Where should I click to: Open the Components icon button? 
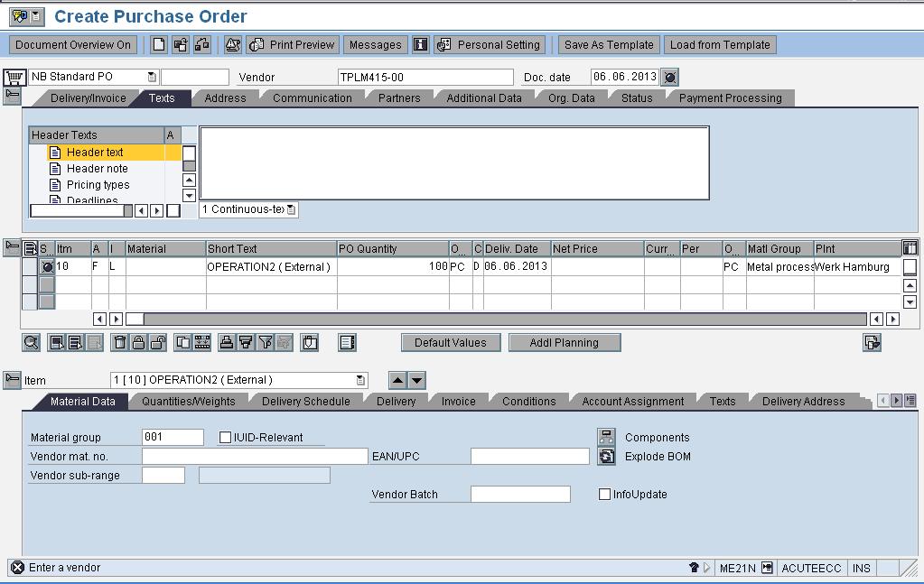pos(606,438)
